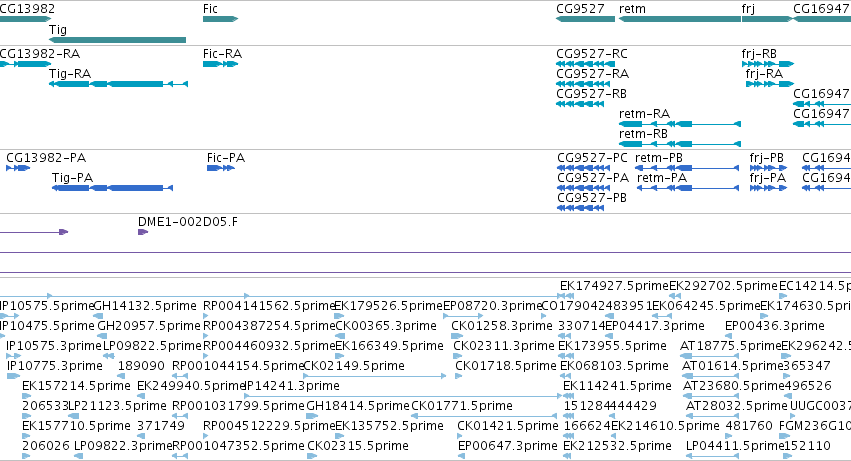This screenshot has width=851, height=461.
Task: Open the EP08720.3prime EST label
Action: pyautogui.click(x=492, y=306)
